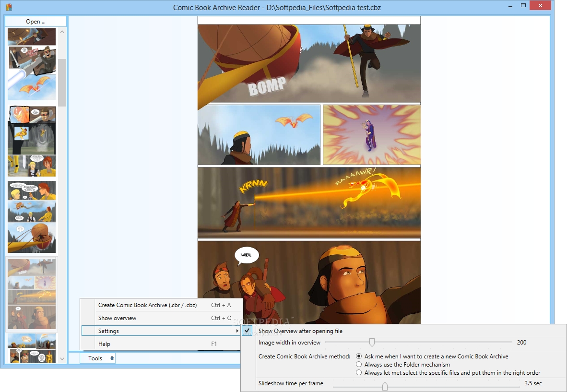
Task: Click the thumbnail list scroll up arrow
Action: tap(62, 32)
